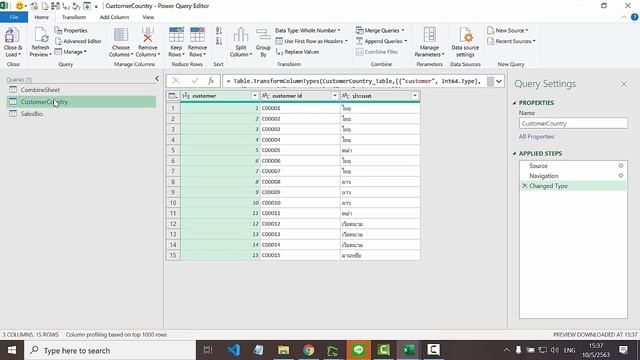Click the Close & Load icon

(12, 36)
